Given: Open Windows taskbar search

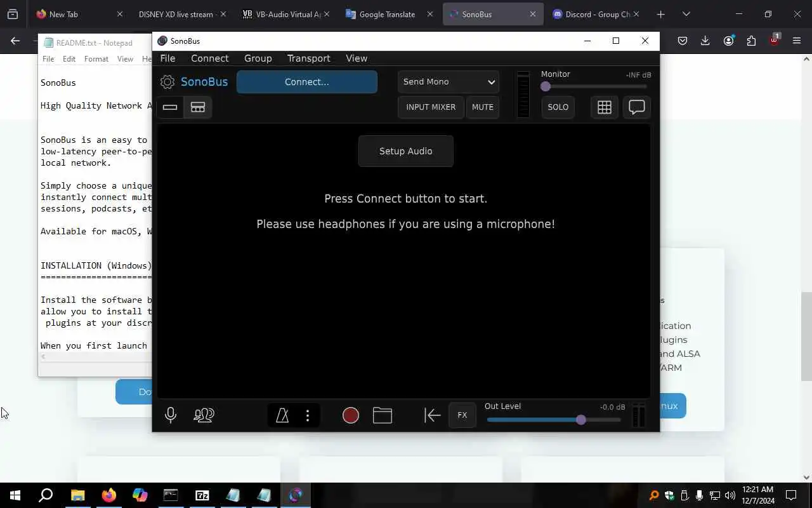Looking at the screenshot, I should 46,495.
